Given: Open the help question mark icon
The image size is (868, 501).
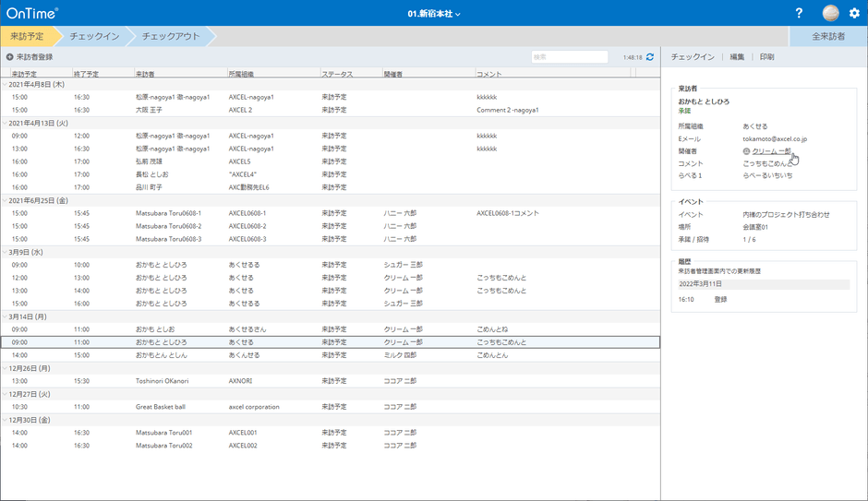Looking at the screenshot, I should (x=799, y=13).
